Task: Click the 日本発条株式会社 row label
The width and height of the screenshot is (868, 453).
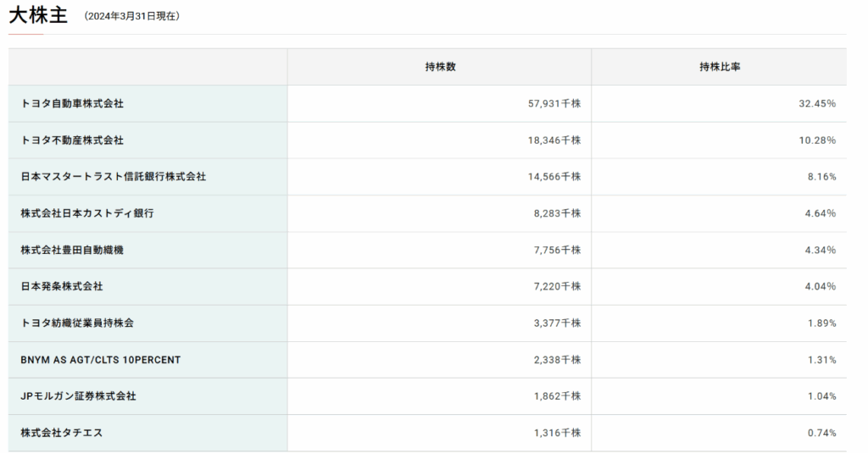Action: click(61, 286)
